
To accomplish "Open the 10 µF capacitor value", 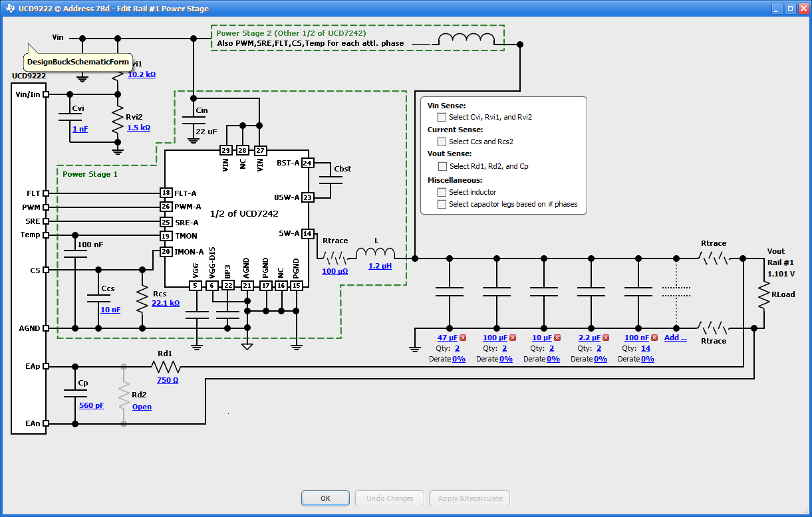I will click(x=542, y=338).
